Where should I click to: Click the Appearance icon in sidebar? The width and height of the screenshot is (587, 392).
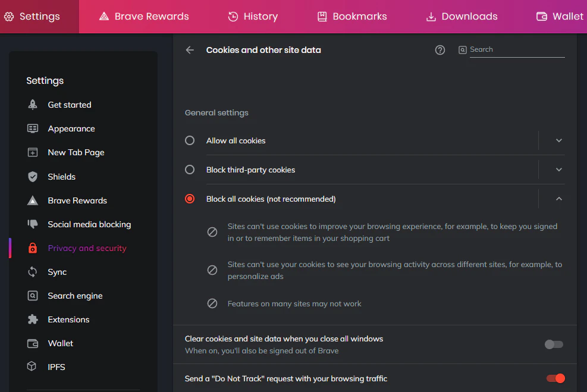(x=33, y=129)
